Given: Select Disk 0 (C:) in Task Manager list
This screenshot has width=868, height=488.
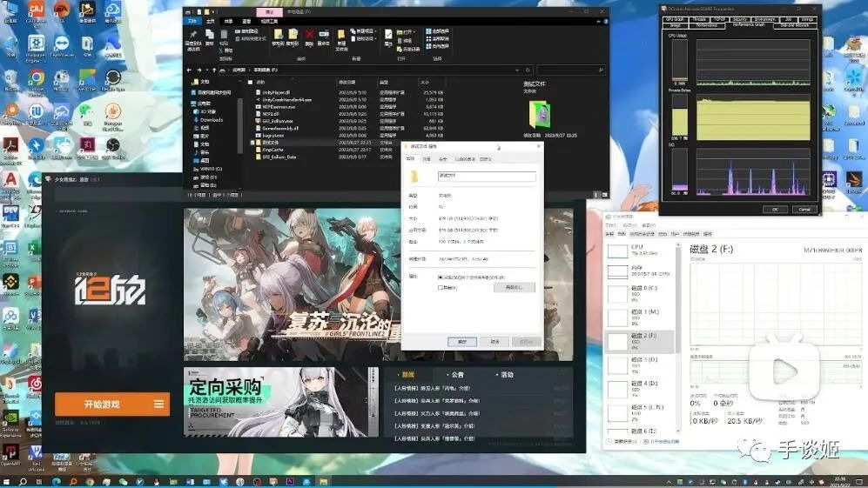Looking at the screenshot, I should tap(641, 294).
